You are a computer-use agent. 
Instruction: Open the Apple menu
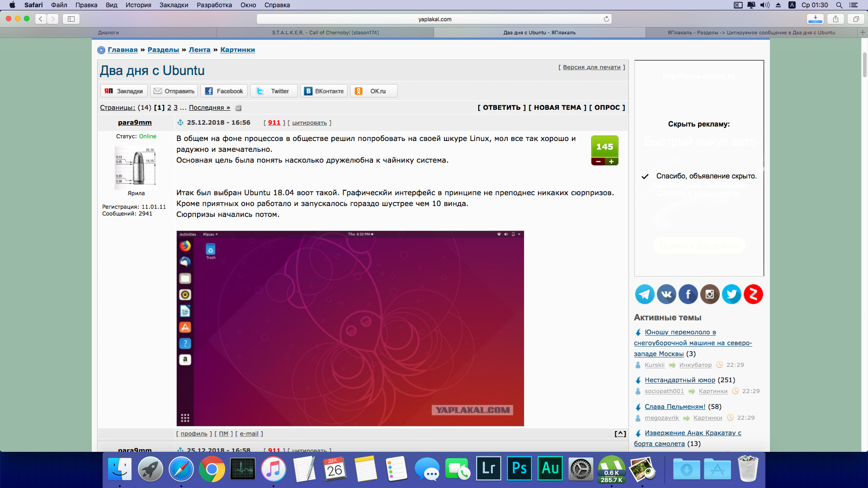[12, 5]
